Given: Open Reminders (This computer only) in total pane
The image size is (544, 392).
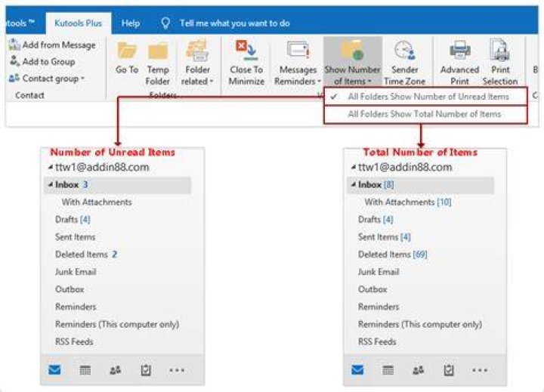Looking at the screenshot, I should click(x=420, y=324).
